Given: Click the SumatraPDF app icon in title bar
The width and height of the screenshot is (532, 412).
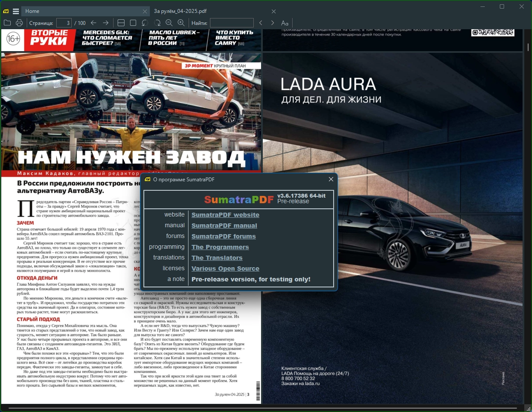Looking at the screenshot, I should [x=6, y=11].
